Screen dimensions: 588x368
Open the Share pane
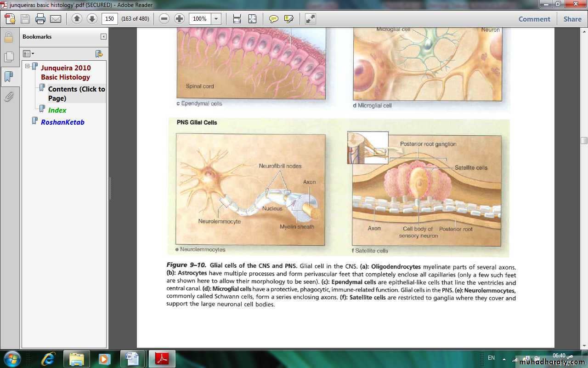(572, 19)
